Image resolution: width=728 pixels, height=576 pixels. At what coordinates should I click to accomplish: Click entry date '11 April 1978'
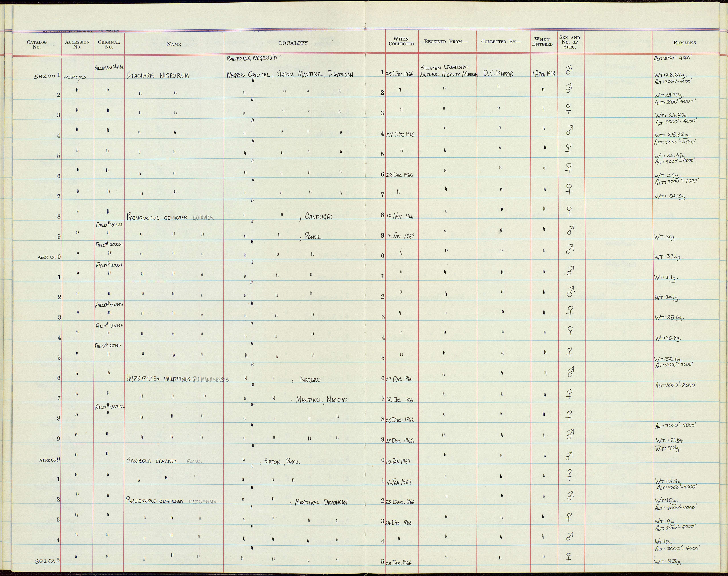tap(543, 74)
